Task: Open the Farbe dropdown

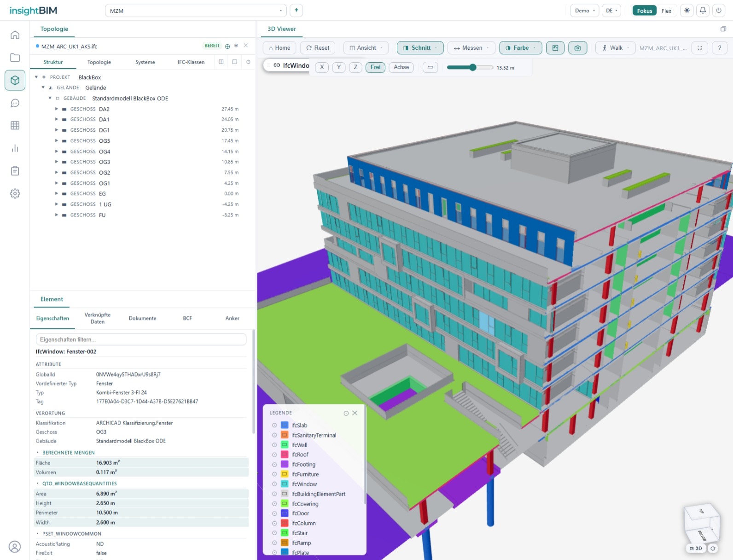Action: tap(520, 48)
